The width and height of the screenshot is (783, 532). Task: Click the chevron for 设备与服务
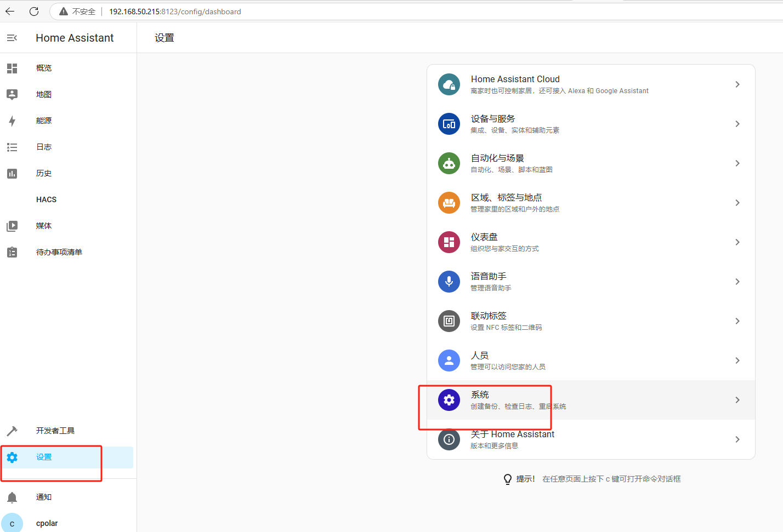click(x=737, y=124)
